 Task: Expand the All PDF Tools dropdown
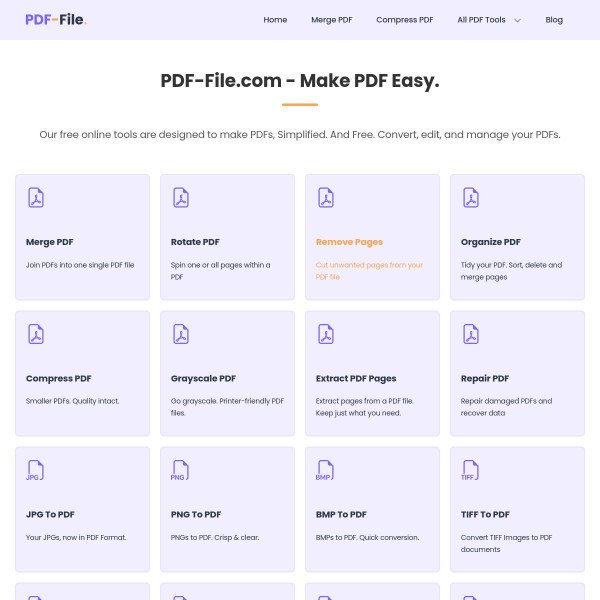coord(489,20)
